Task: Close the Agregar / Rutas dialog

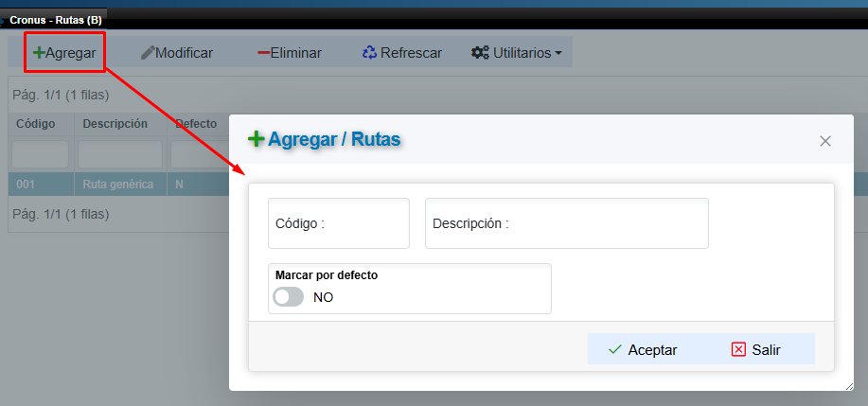Action: [x=825, y=141]
